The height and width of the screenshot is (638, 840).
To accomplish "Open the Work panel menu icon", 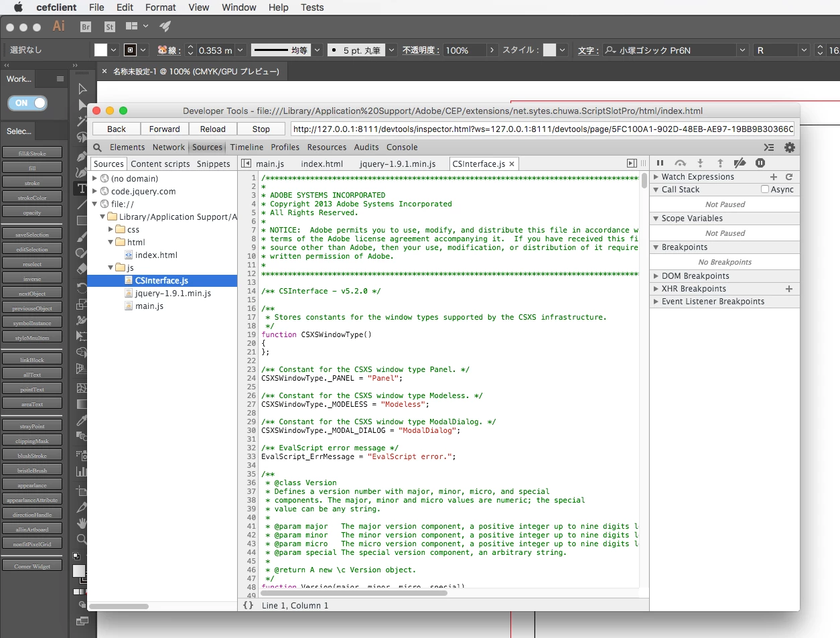I will (60, 79).
